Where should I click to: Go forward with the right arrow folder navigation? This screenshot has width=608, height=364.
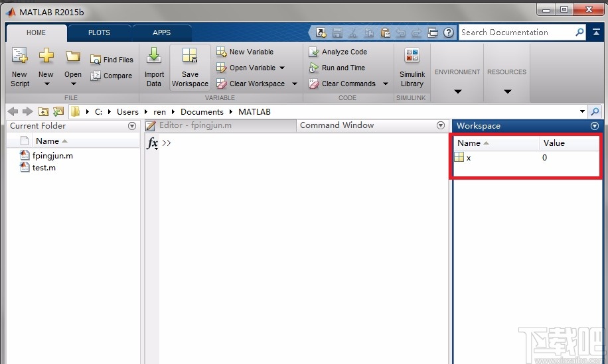(x=27, y=112)
